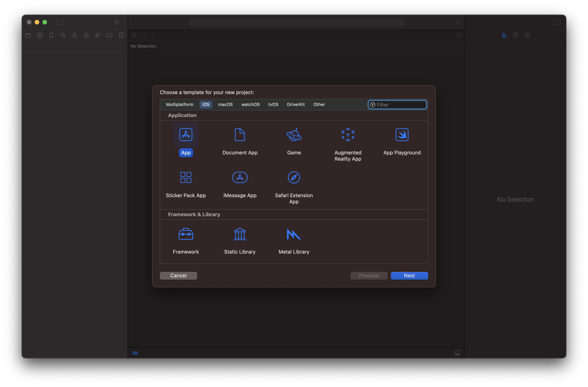Select the Augmented Reality App template
Screen dimensions: 588x387
pos(348,135)
